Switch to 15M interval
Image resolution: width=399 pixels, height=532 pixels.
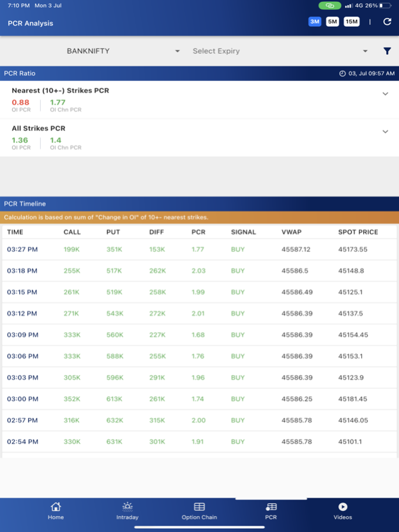[352, 22]
